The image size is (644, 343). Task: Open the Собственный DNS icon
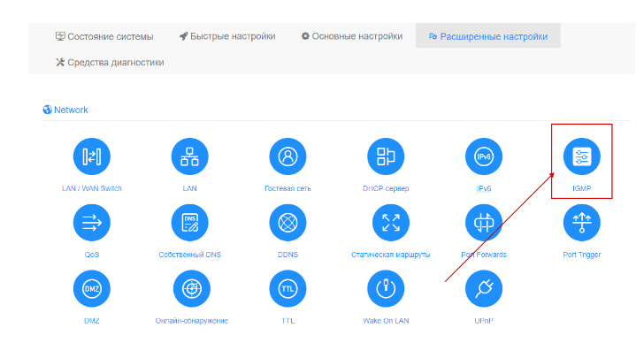coord(189,223)
